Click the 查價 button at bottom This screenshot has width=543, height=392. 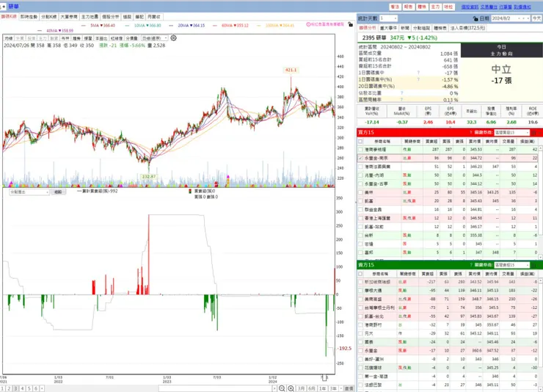coord(349,388)
